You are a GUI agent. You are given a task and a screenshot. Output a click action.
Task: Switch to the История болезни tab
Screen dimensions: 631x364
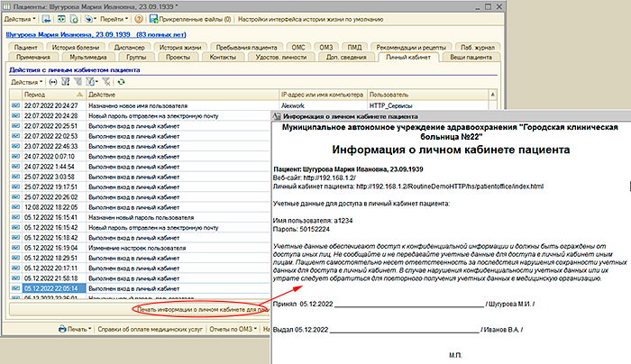pyautogui.click(x=77, y=46)
